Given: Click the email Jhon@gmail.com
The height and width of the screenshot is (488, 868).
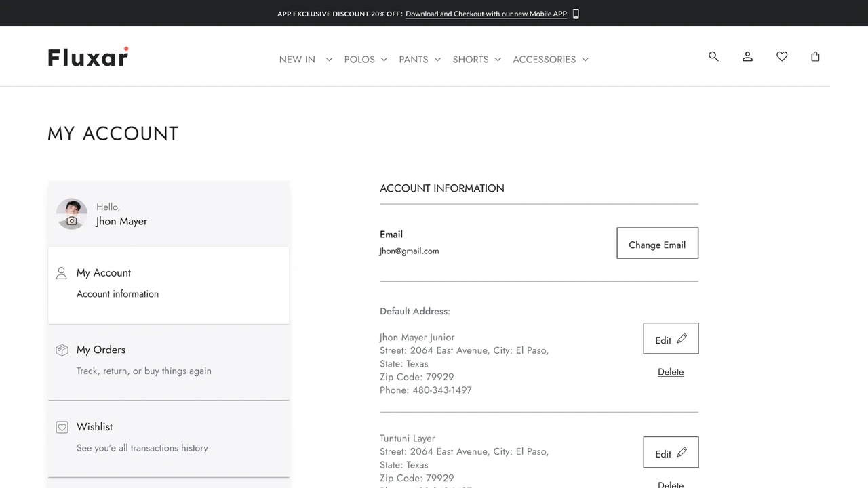Looking at the screenshot, I should (x=409, y=251).
